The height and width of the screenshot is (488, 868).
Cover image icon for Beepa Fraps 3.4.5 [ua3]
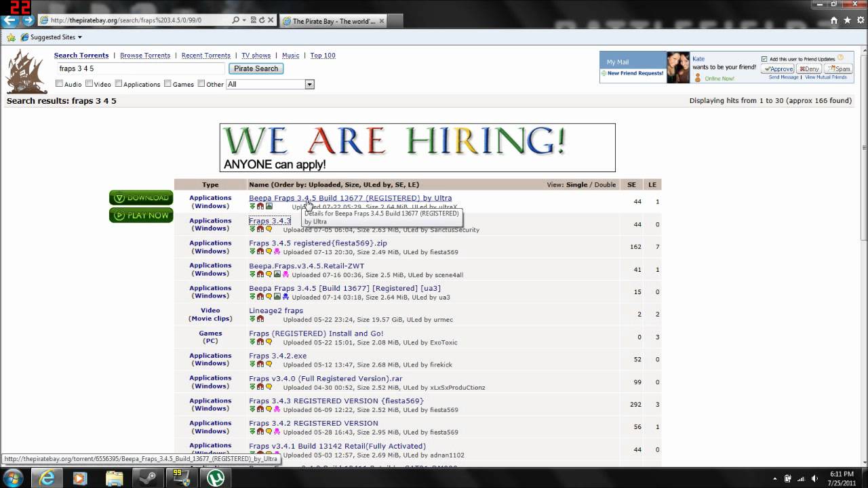point(277,297)
